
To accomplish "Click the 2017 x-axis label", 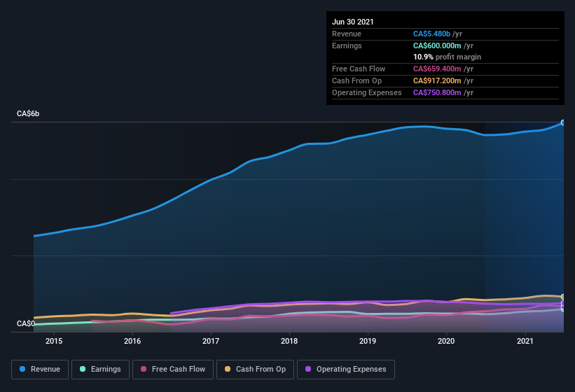I will (x=211, y=341).
